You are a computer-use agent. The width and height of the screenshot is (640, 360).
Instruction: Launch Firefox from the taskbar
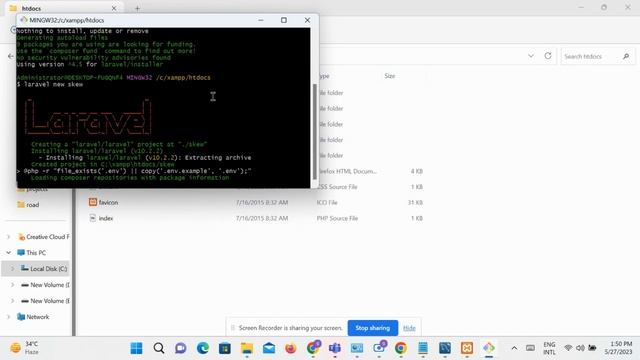pyautogui.click(x=291, y=348)
